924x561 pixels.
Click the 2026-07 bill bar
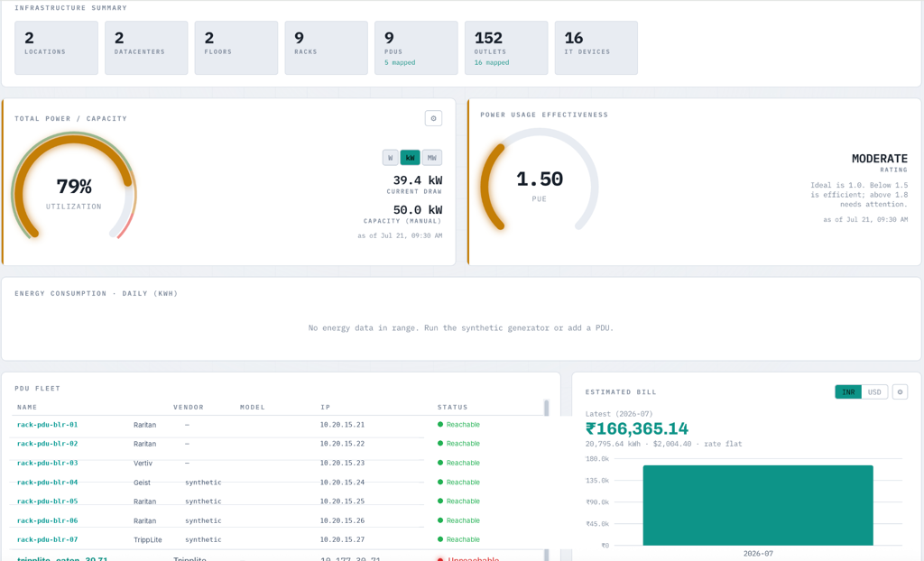pyautogui.click(x=758, y=505)
